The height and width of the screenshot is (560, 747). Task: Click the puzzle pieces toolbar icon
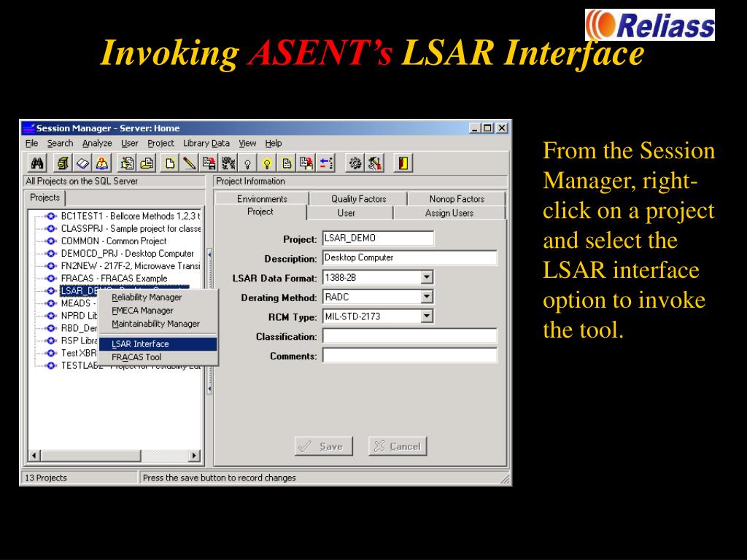pyautogui.click(x=228, y=163)
